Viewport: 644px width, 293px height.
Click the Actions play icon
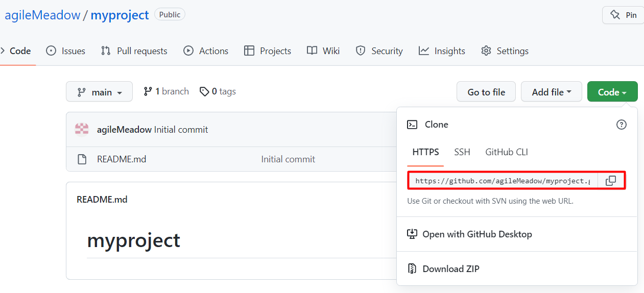[188, 51]
